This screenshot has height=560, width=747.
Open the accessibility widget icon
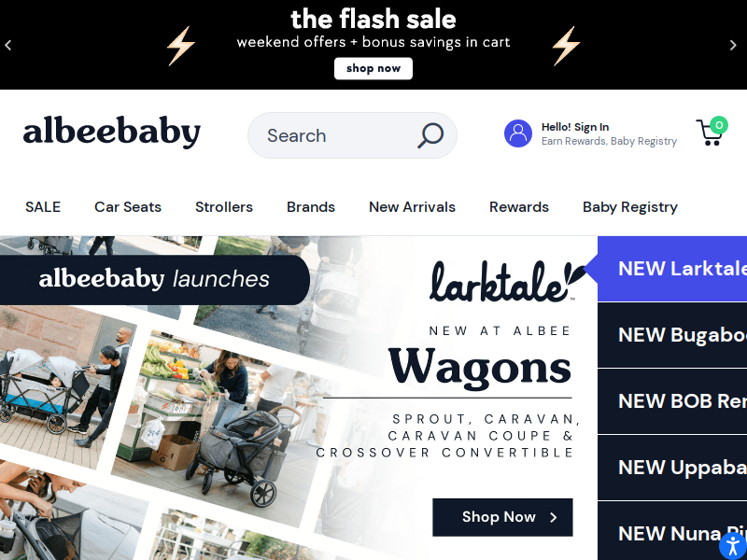pyautogui.click(x=734, y=546)
